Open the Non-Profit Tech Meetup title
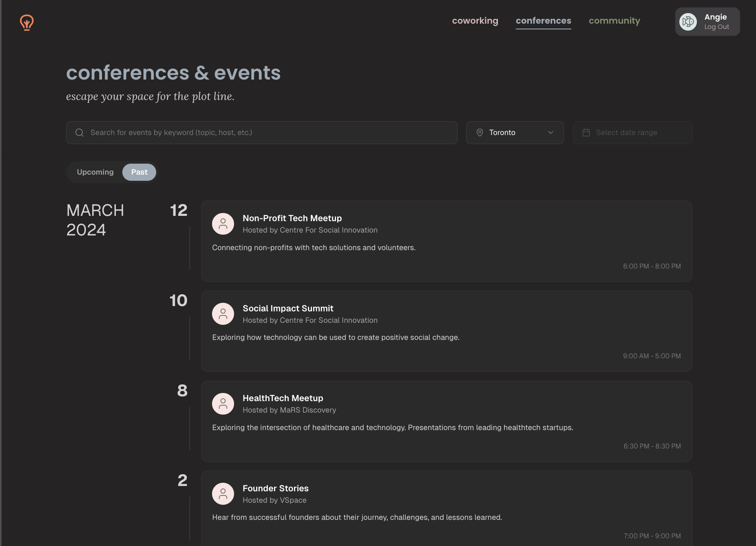The image size is (756, 546). click(x=292, y=218)
